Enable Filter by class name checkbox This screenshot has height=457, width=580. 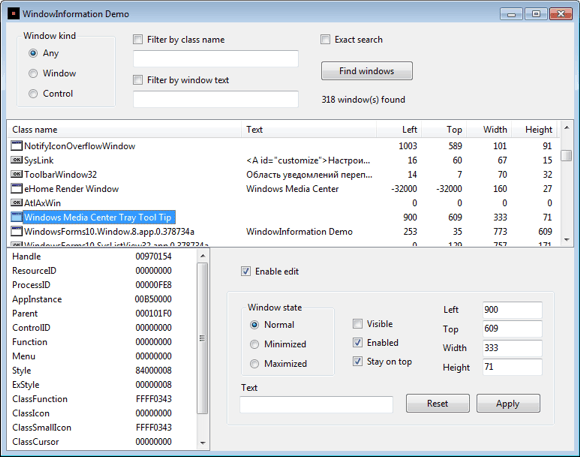pos(138,39)
